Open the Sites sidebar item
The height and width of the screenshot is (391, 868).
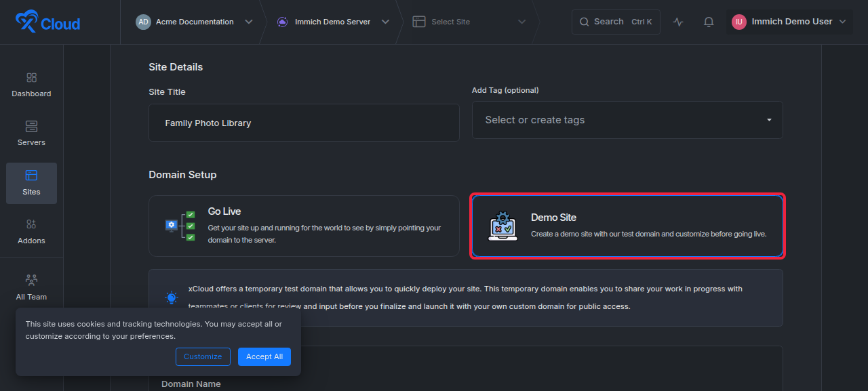[x=31, y=183]
